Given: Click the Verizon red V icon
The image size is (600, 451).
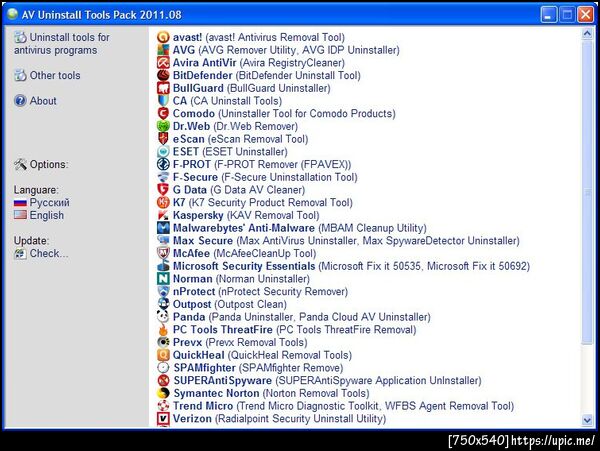Looking at the screenshot, I should pyautogui.click(x=163, y=418).
